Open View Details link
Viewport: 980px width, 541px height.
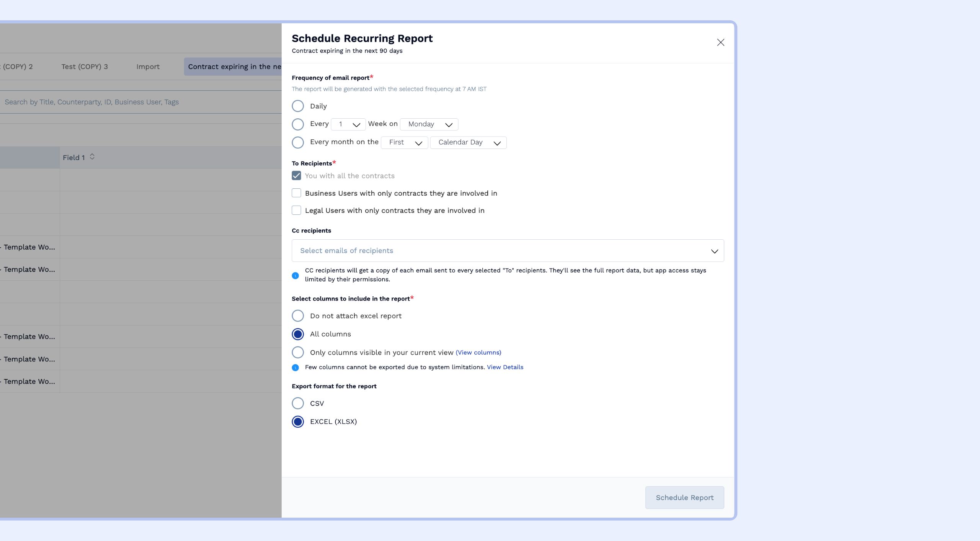point(505,367)
